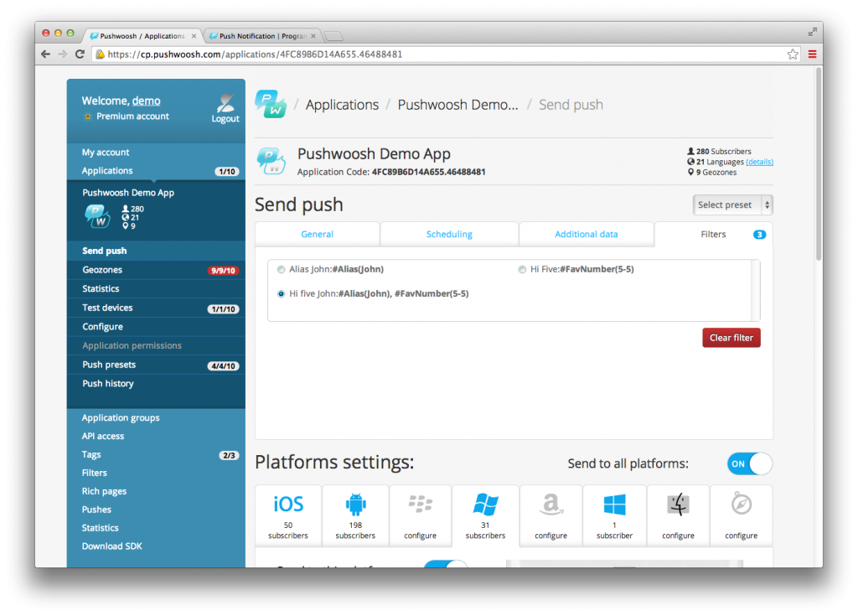Open BlackBerry platform configure tile
This screenshot has height=616, width=858.
click(420, 515)
